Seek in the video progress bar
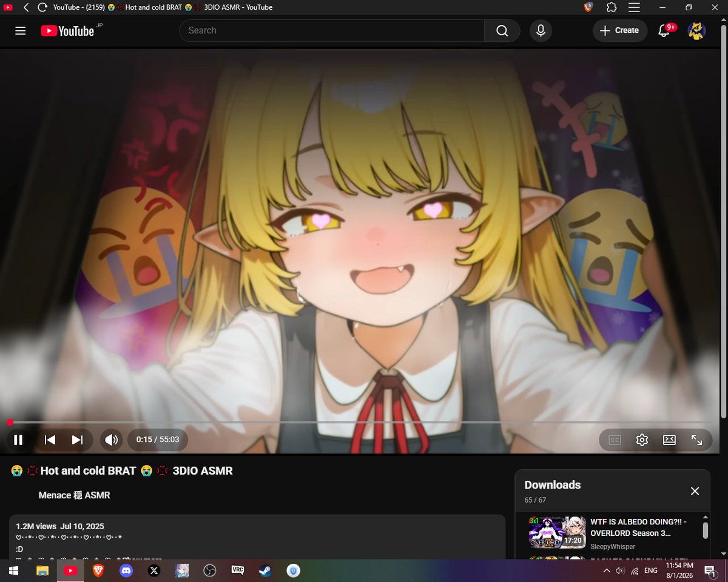 [x=360, y=422]
